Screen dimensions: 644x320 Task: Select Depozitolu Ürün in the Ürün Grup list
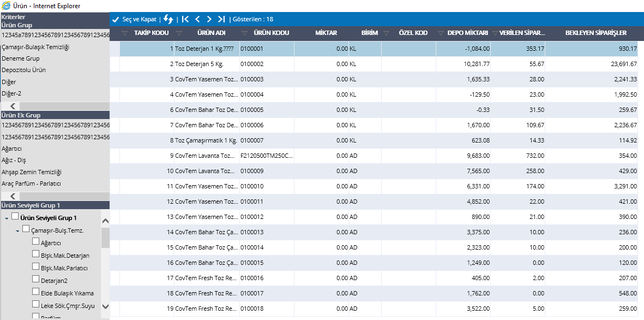[x=23, y=70]
